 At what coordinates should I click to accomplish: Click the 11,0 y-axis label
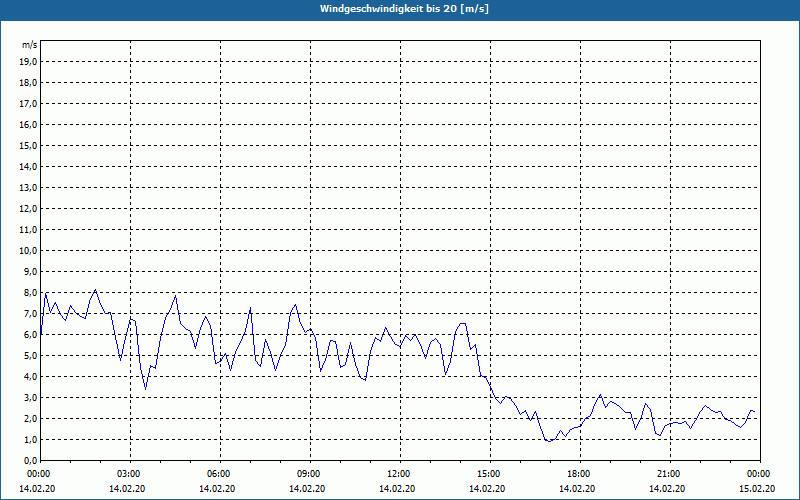coord(28,230)
